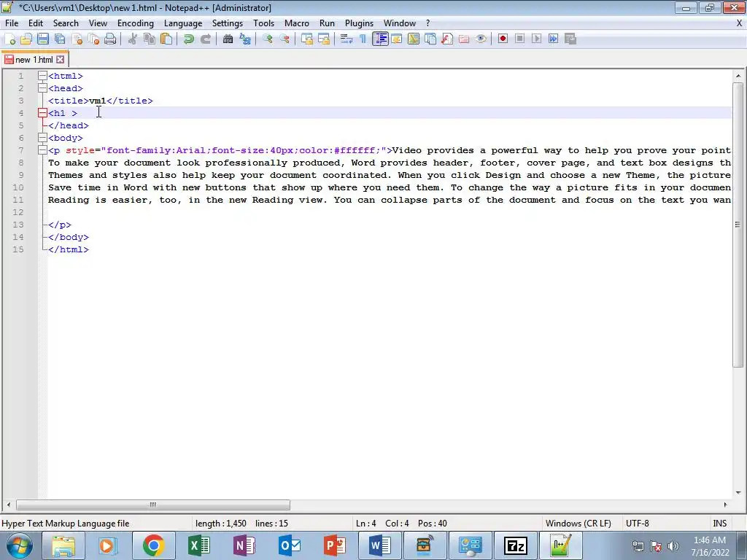Click the INS insert mode status field
Viewport: 747px width, 560px height.
tap(720, 524)
